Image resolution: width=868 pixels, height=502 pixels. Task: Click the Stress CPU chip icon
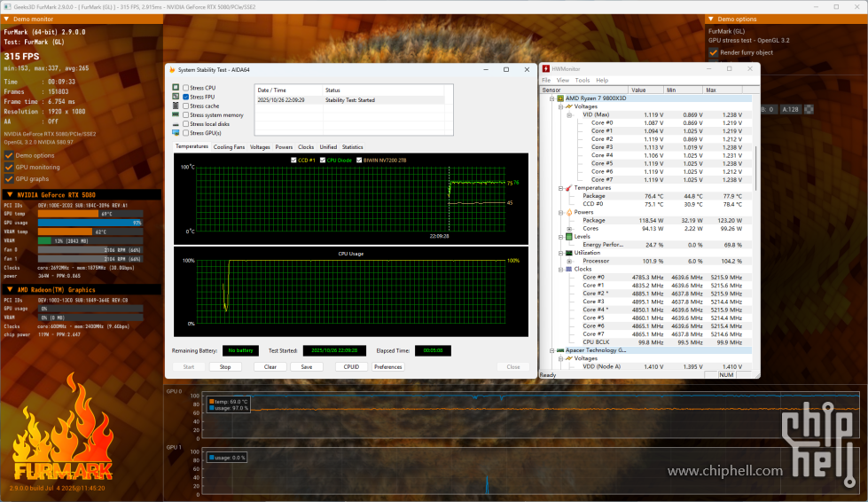point(176,88)
